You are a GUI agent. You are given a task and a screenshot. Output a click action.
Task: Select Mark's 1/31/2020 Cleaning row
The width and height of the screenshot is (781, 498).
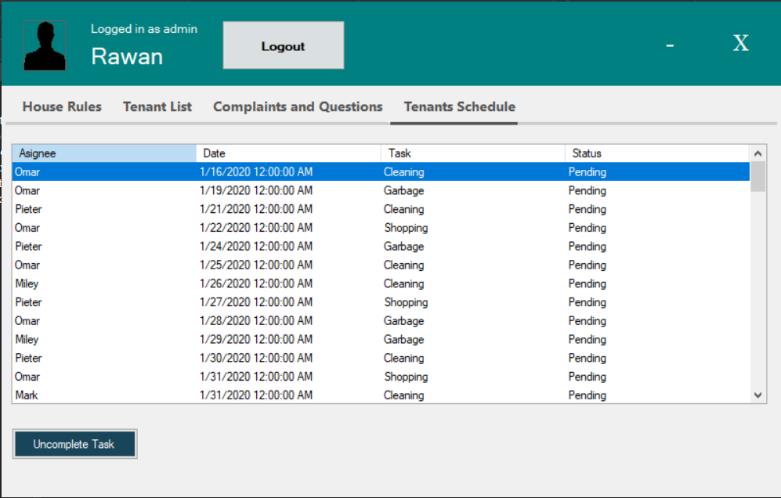pyautogui.click(x=381, y=395)
